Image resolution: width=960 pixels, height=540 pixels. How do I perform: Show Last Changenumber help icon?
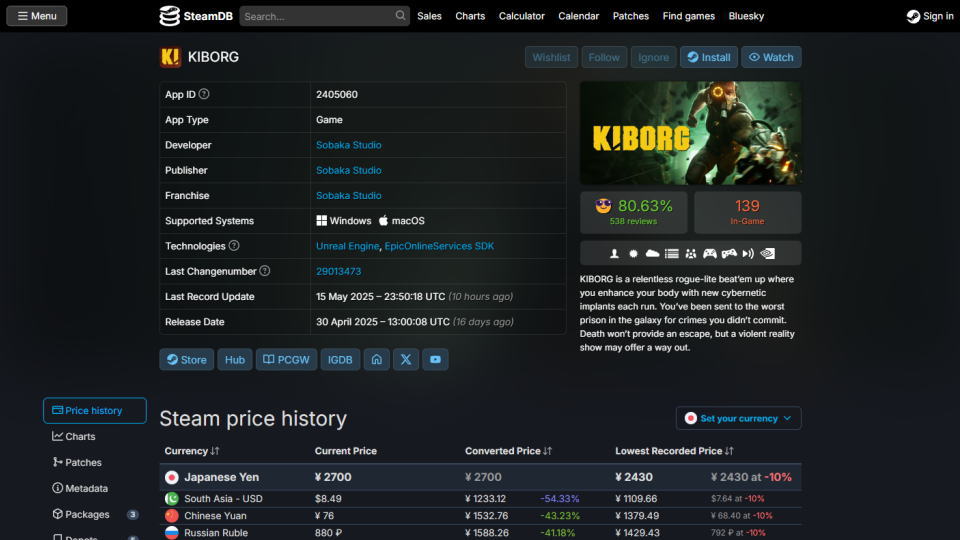click(x=264, y=271)
